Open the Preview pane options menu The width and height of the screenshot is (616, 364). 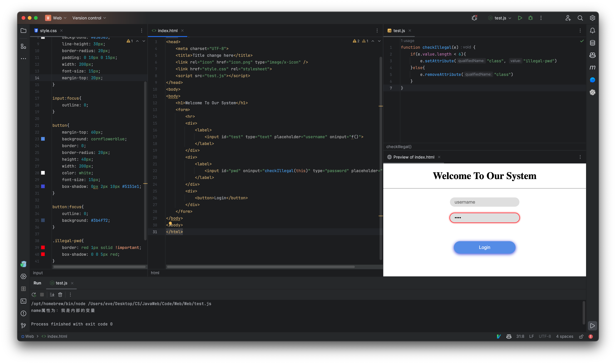point(580,157)
